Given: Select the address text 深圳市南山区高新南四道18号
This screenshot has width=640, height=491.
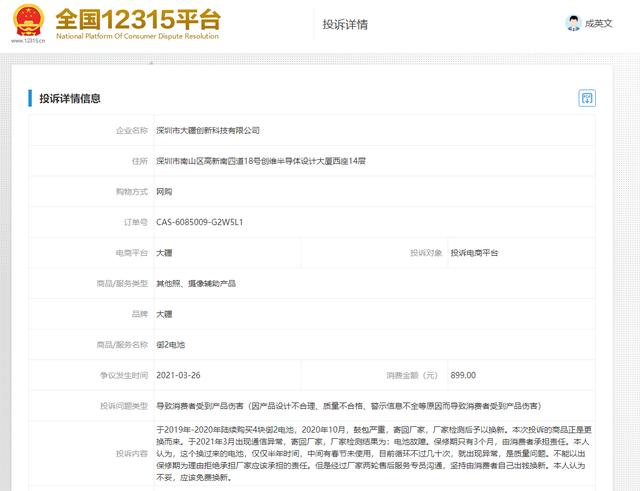Looking at the screenshot, I should (x=207, y=161).
